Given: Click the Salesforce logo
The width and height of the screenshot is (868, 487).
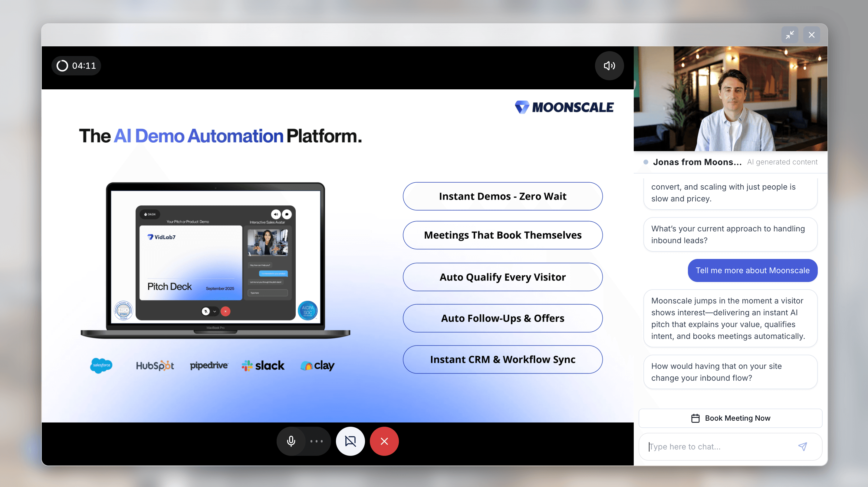Looking at the screenshot, I should tap(101, 365).
